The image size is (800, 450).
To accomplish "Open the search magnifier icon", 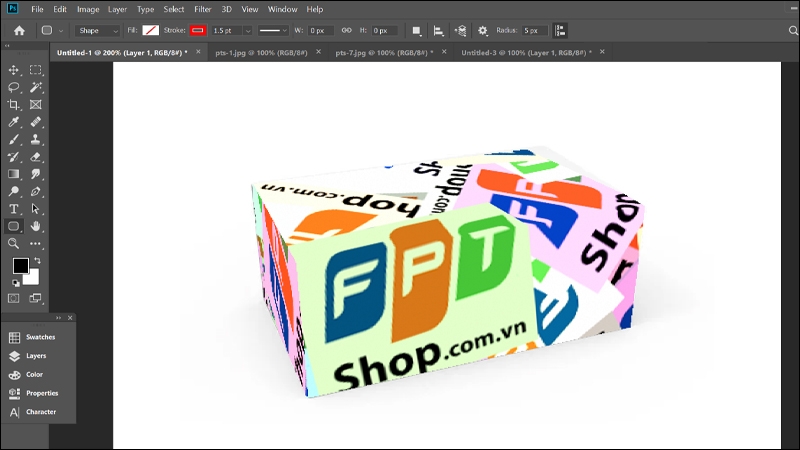I will point(793,31).
